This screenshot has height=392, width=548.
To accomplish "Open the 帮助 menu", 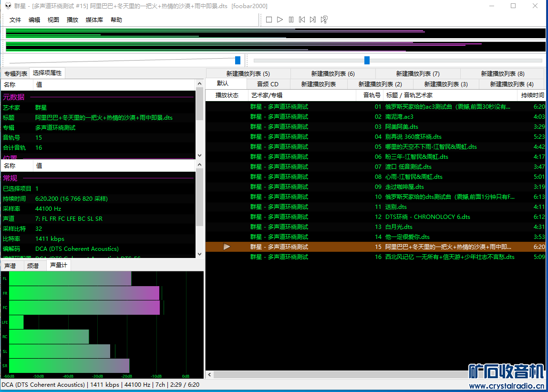I will point(116,20).
